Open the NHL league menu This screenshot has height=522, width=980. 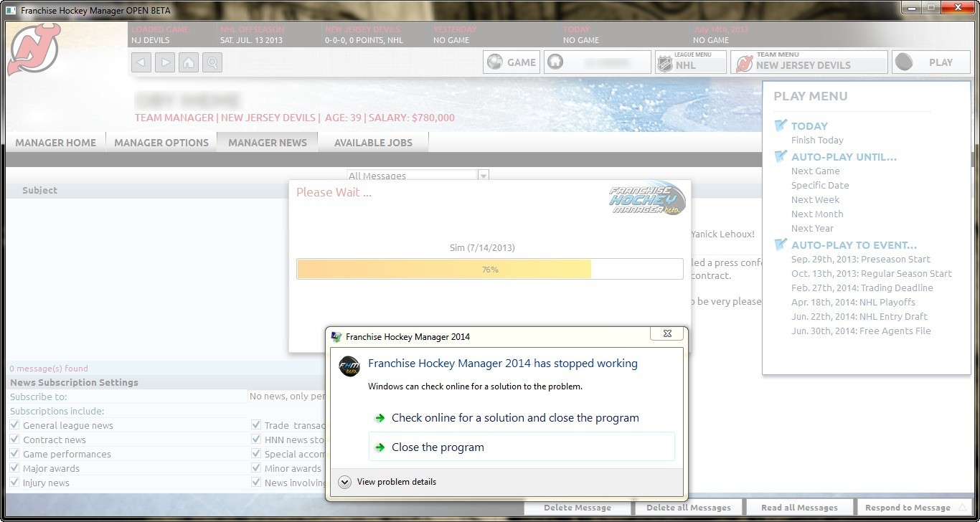(x=691, y=62)
